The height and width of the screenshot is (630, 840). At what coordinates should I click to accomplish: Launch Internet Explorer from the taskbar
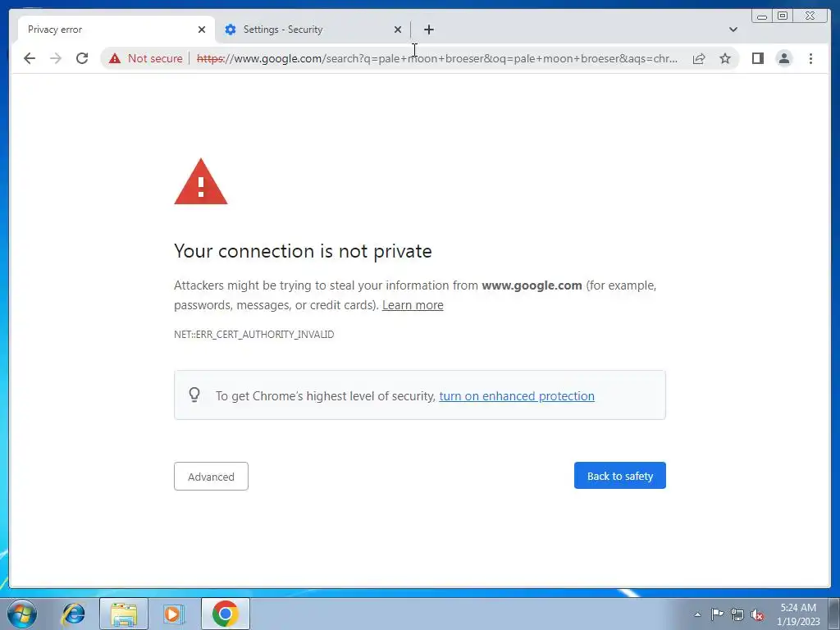coord(73,614)
